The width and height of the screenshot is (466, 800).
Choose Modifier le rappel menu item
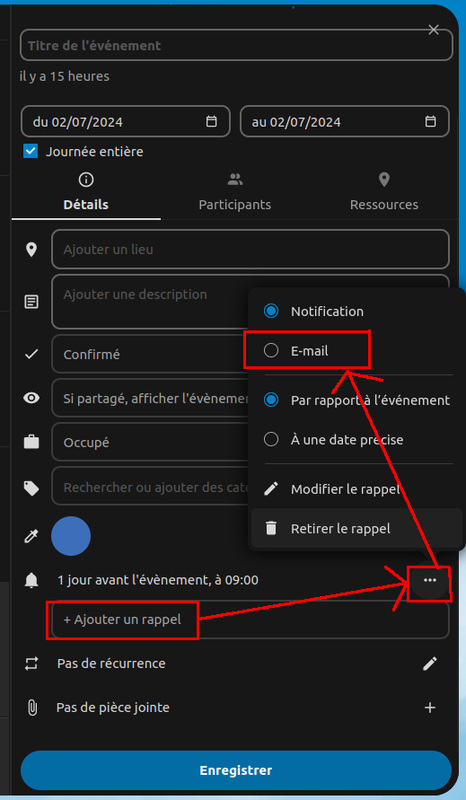[x=356, y=489]
